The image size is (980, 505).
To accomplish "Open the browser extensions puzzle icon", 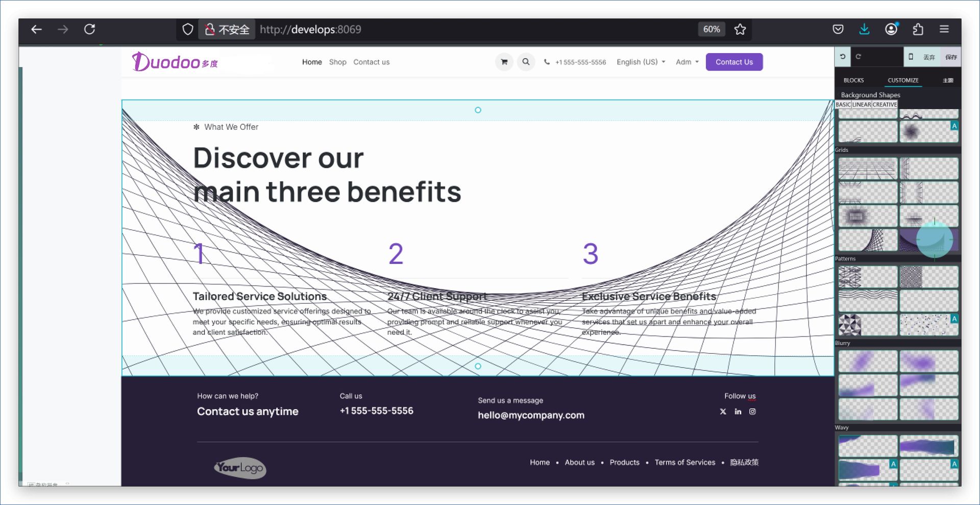I will [x=918, y=30].
